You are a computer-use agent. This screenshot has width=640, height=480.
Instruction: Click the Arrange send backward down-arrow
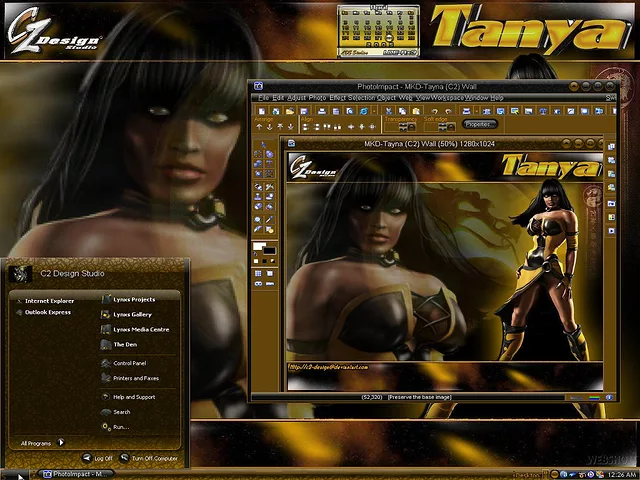[269, 127]
